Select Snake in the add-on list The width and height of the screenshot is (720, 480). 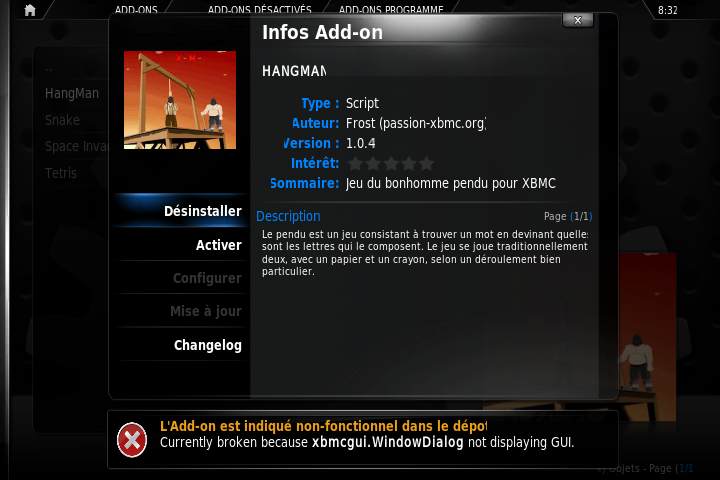(62, 120)
